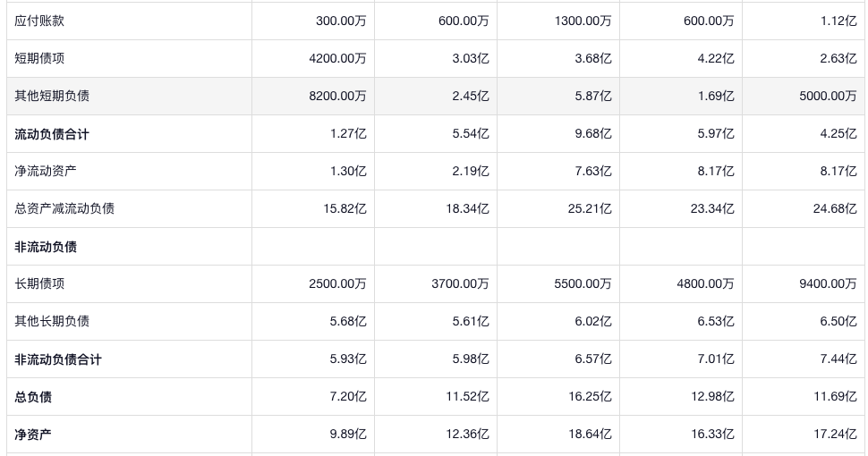
Task: Click the 总负债 row header
Action: click(x=33, y=397)
